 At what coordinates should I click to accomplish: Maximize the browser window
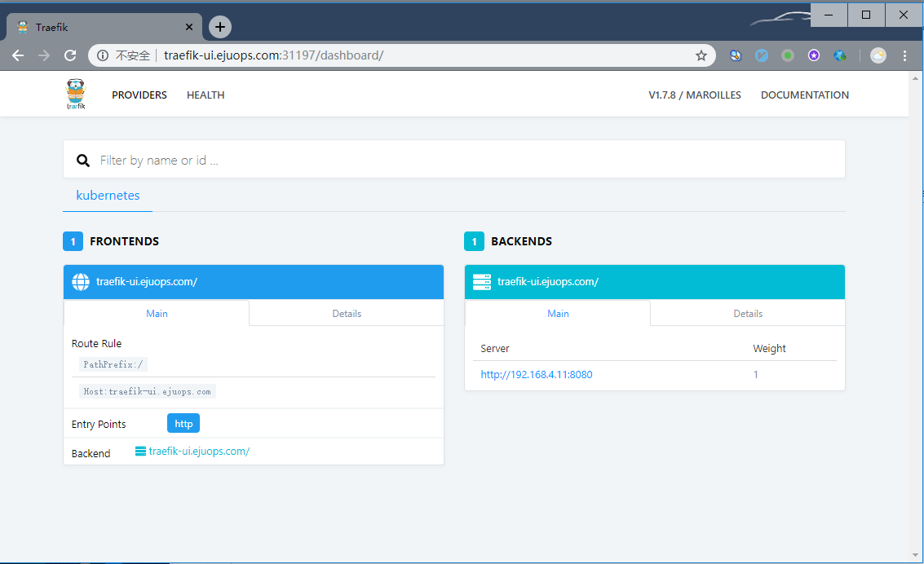[865, 15]
